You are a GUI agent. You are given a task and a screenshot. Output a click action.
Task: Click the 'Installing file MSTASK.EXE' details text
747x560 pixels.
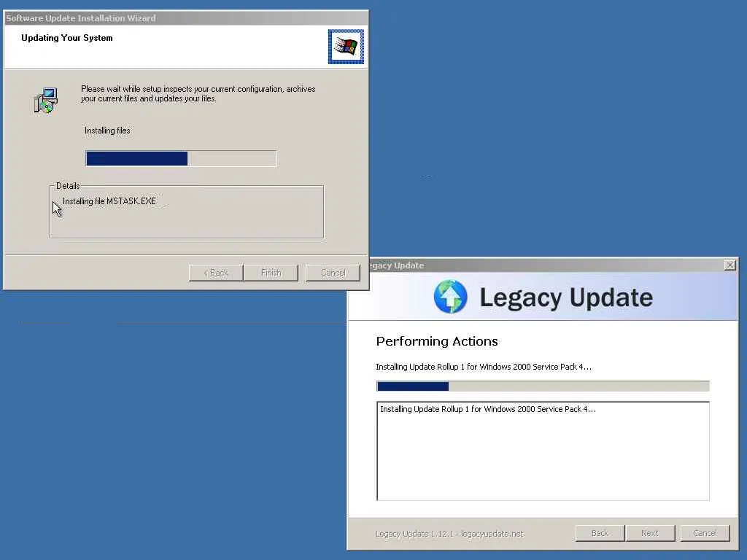point(109,201)
